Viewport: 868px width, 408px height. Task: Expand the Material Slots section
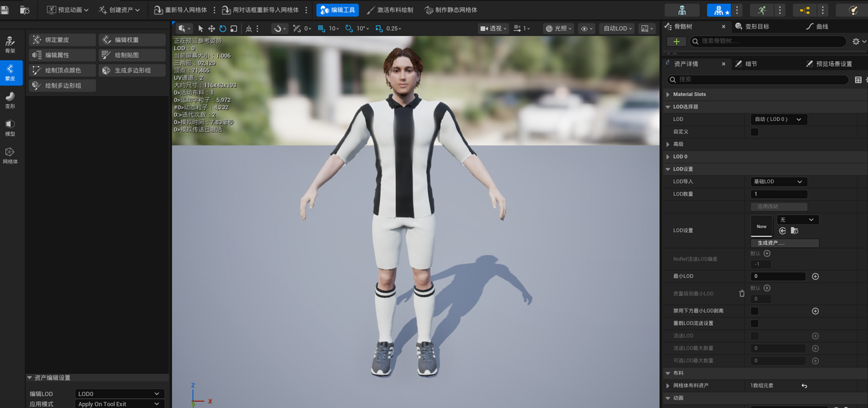(x=689, y=94)
